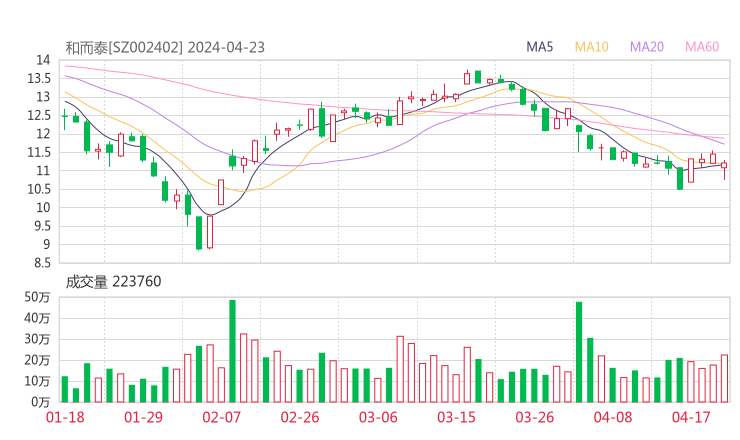This screenshot has height=440, width=740.
Task: Click the 20万 volume axis label
Action: (x=37, y=360)
